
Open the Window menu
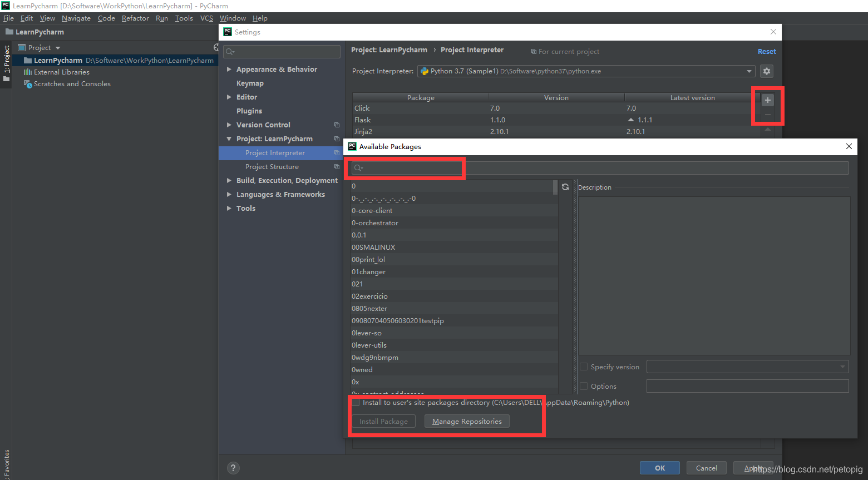point(233,18)
